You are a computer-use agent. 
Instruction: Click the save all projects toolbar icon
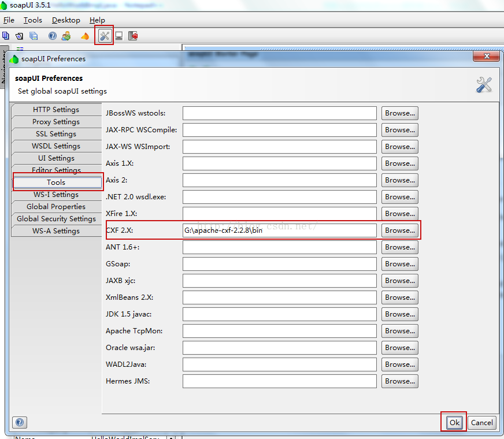tap(34, 36)
